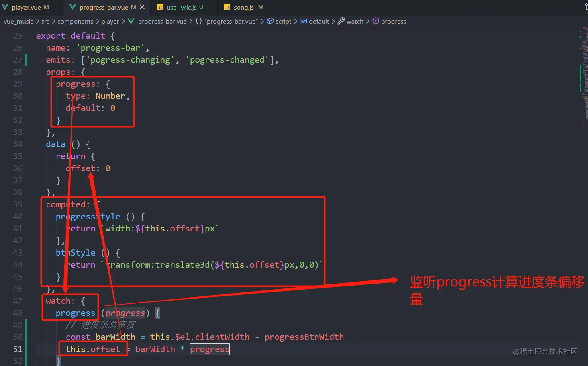
Task: Click translate3d template string on line 44
Action: (211, 265)
